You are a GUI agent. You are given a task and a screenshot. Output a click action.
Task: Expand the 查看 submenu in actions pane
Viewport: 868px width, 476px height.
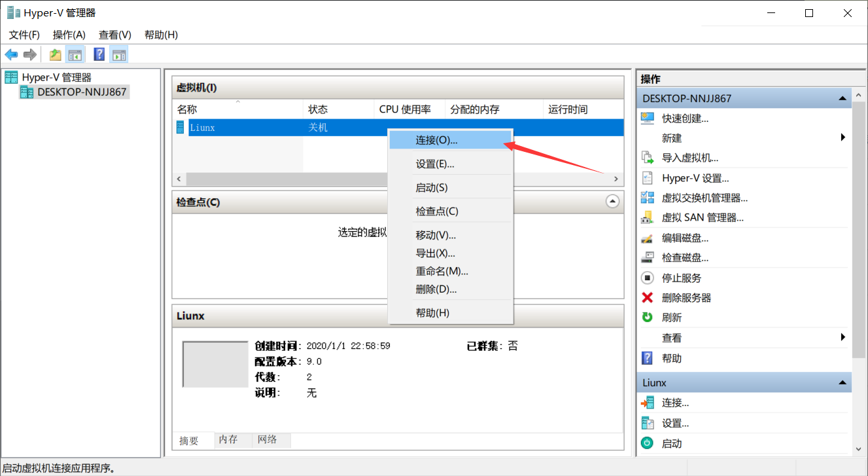pyautogui.click(x=843, y=337)
